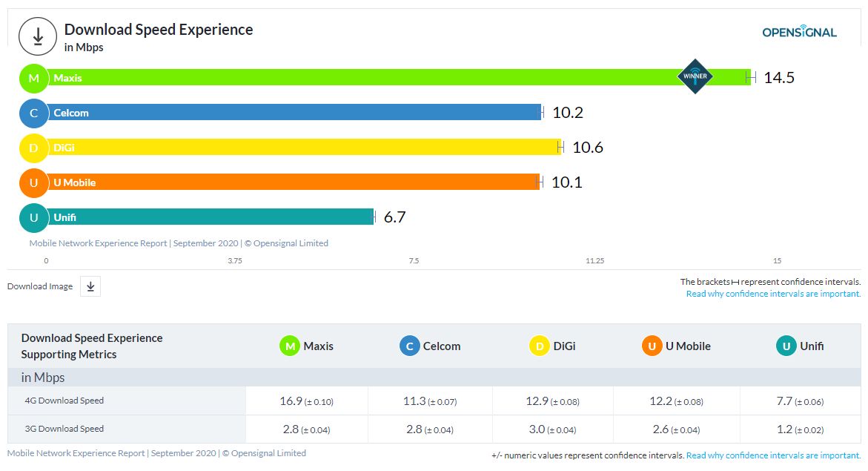Open confidence intervals link below chart
The width and height of the screenshot is (868, 471).
tap(773, 294)
